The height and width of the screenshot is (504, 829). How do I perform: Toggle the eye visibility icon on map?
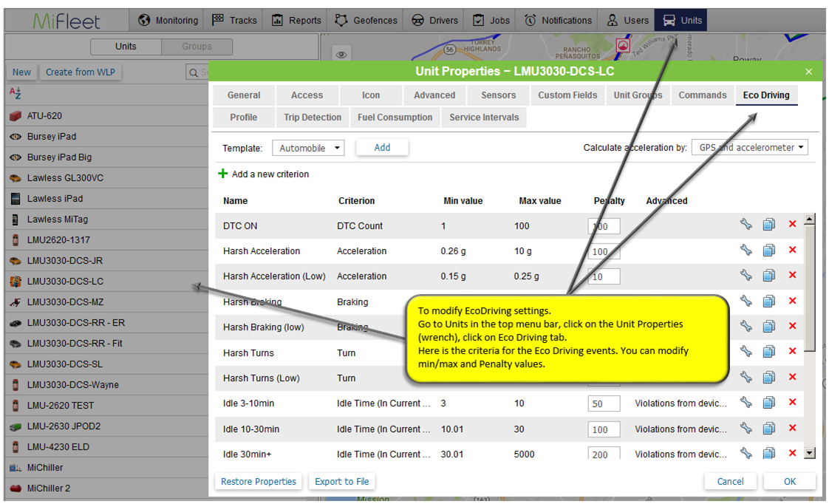[341, 54]
